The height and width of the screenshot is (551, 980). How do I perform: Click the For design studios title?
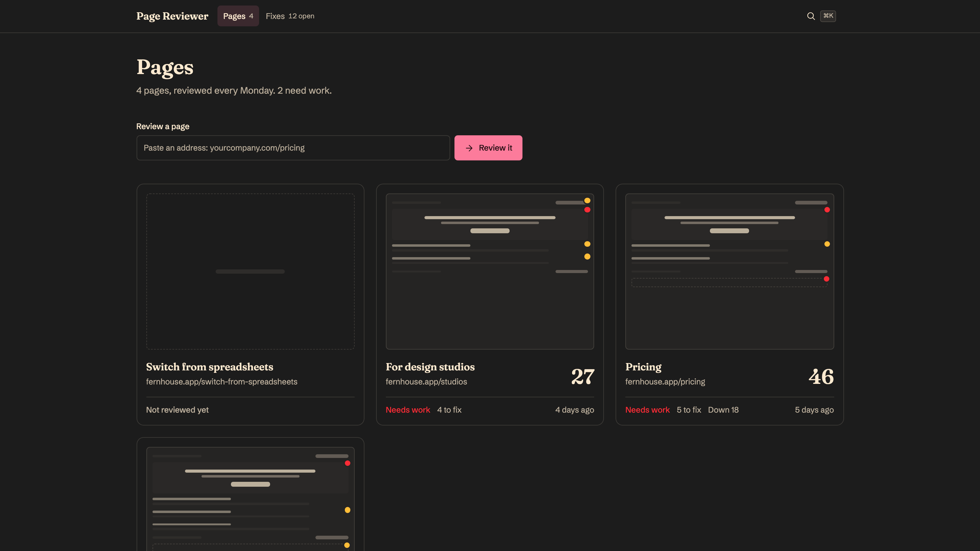(x=430, y=367)
